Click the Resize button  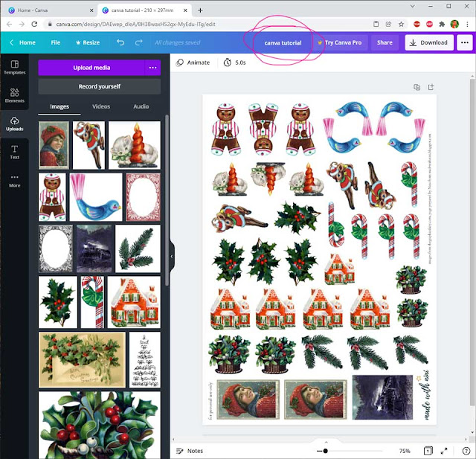tap(88, 42)
